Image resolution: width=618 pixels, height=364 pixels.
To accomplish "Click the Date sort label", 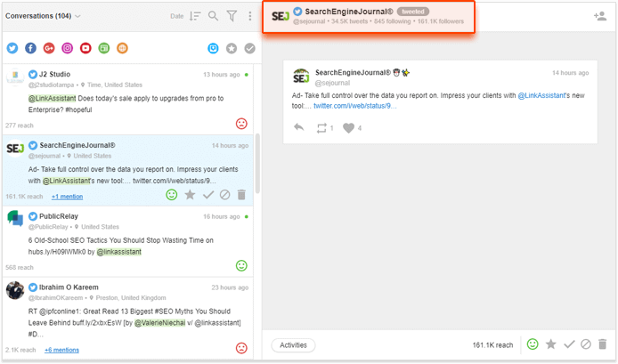I will pyautogui.click(x=177, y=16).
